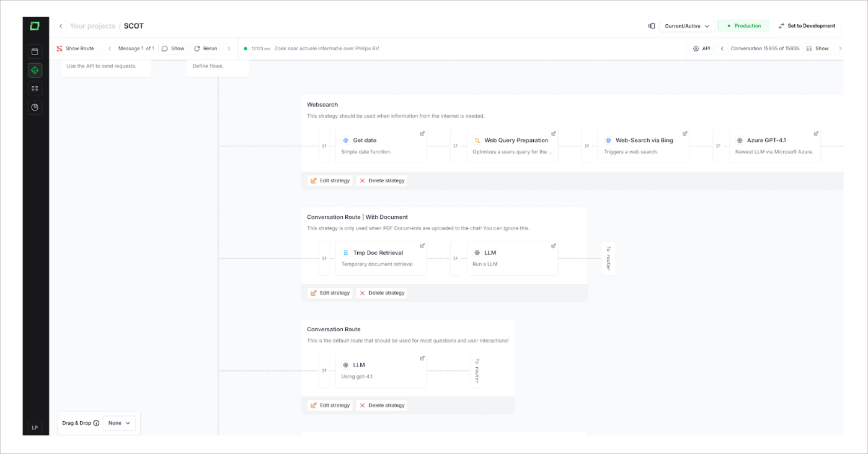Go to previous conversation arrow
Image resolution: width=868 pixels, height=454 pixels.
tap(722, 48)
